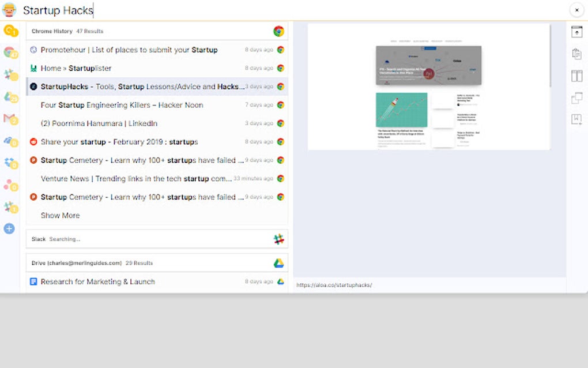Click the split columns view icon
The image size is (588, 368).
[x=576, y=76]
